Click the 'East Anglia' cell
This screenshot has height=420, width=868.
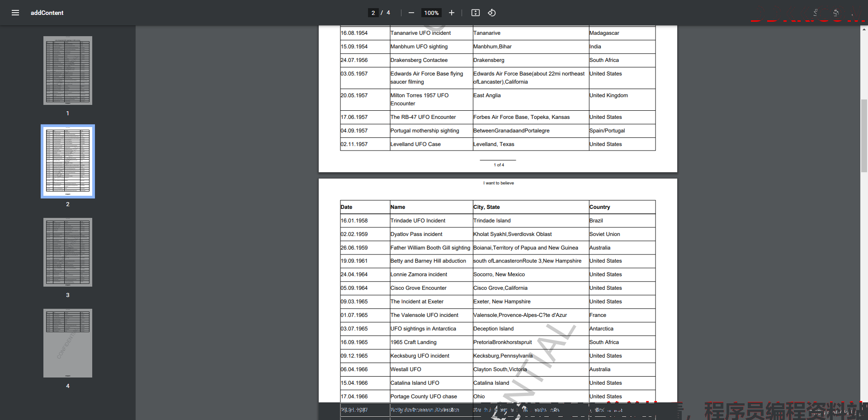[531, 99]
